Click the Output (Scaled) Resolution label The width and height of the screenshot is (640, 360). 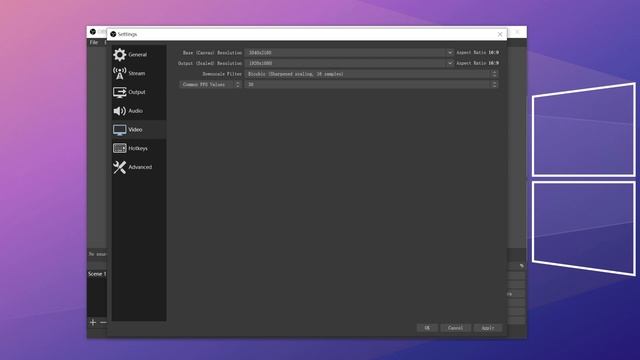tap(210, 63)
